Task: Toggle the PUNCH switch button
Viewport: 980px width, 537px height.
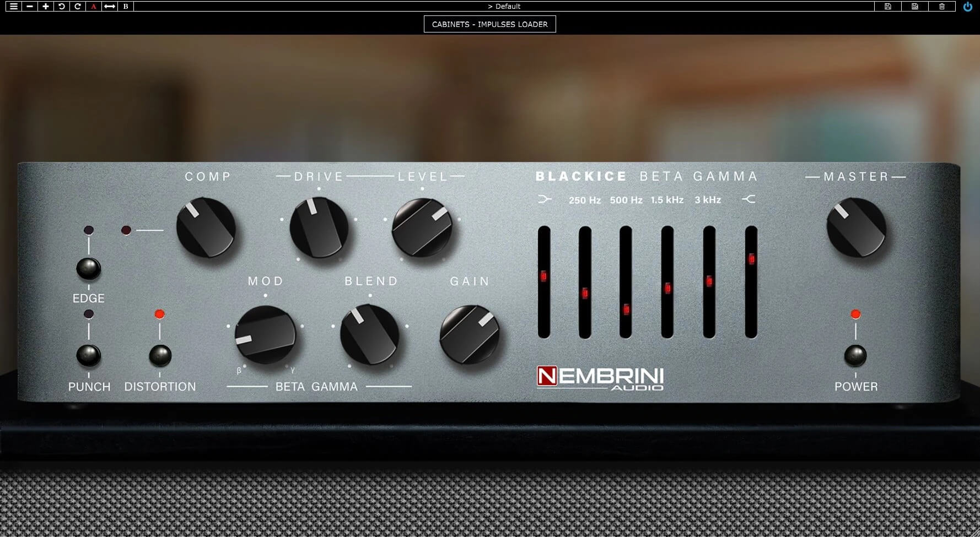Action: tap(88, 356)
